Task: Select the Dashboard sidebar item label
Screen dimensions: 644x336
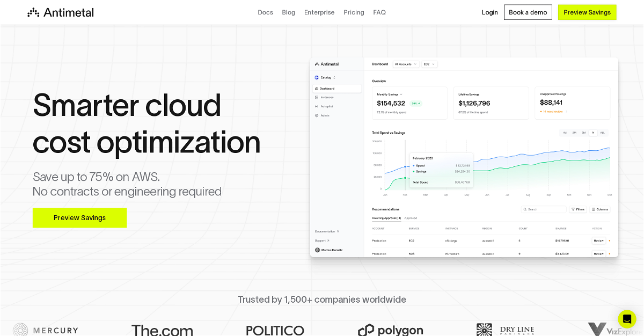Action: point(327,89)
